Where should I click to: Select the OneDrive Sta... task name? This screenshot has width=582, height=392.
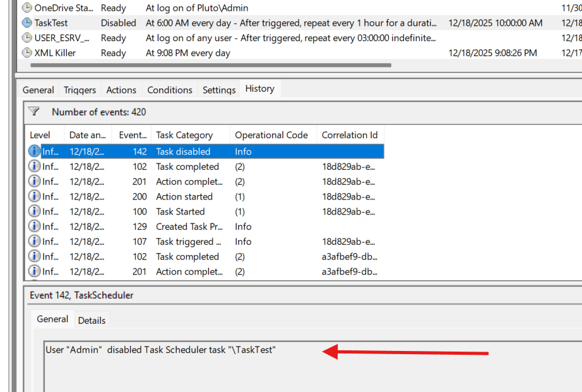coord(64,8)
